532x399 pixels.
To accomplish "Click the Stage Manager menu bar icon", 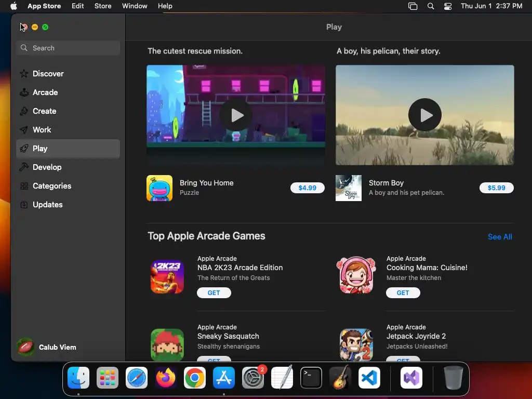I will [x=413, y=6].
